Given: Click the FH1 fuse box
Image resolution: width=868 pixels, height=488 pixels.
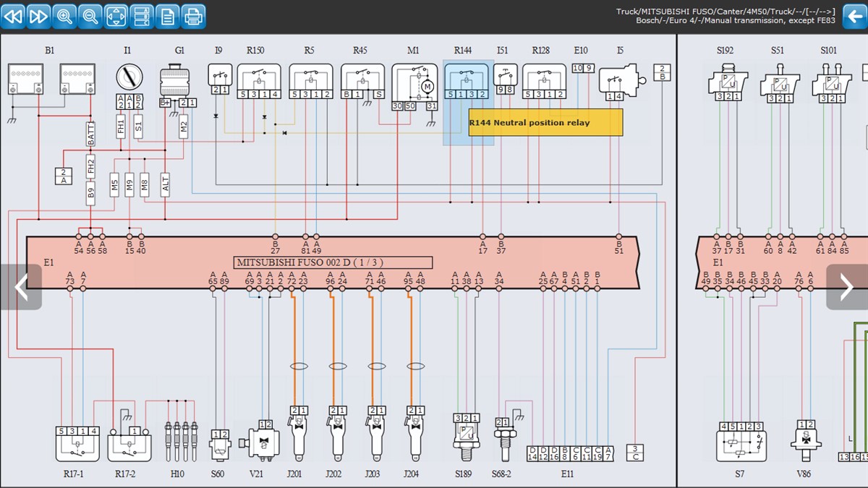Looking at the screenshot, I should coord(122,127).
